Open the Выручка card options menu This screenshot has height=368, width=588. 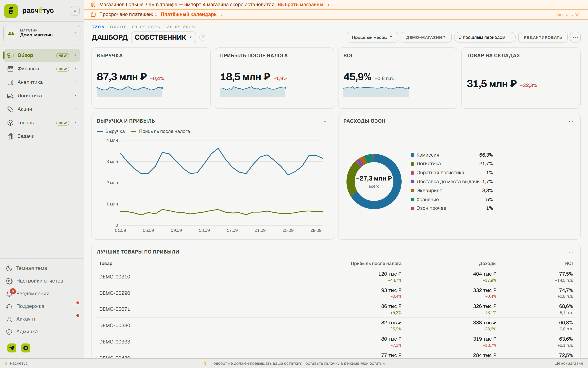201,56
